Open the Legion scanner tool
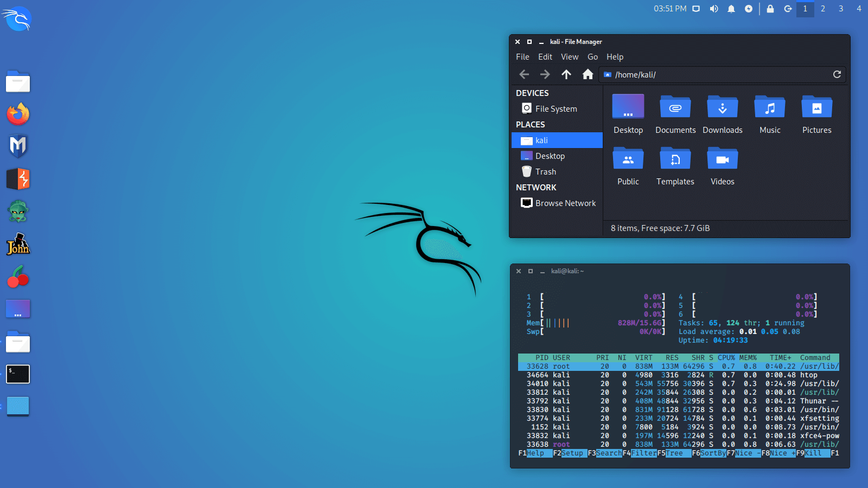This screenshot has height=488, width=868. click(x=18, y=211)
